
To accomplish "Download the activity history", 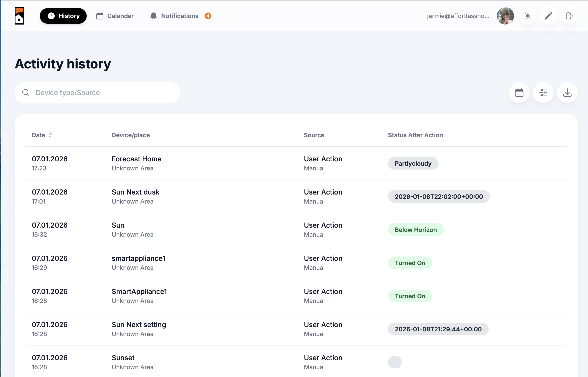I will [x=567, y=93].
